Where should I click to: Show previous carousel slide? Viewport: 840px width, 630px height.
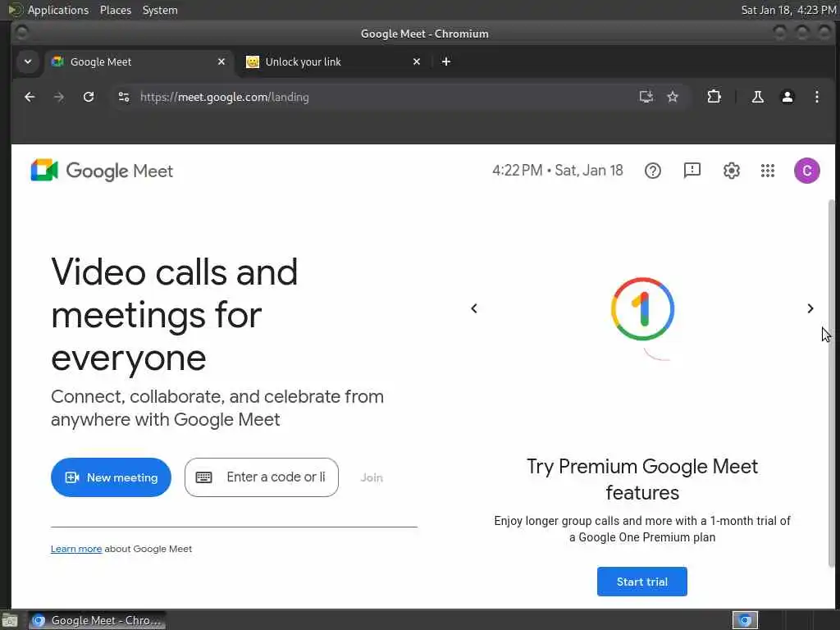pyautogui.click(x=474, y=308)
